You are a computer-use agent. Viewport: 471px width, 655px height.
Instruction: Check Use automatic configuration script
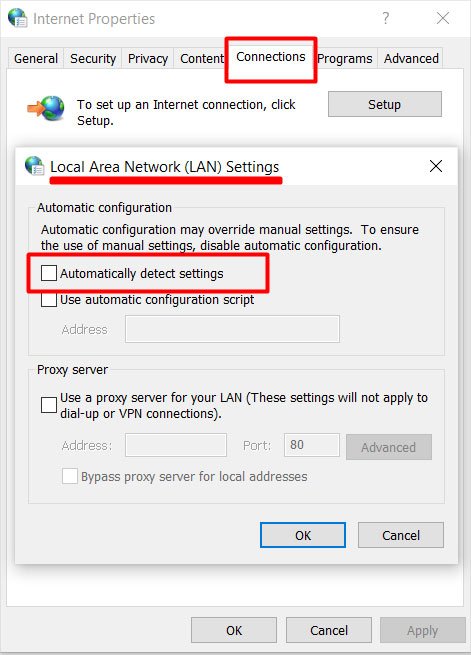49,300
